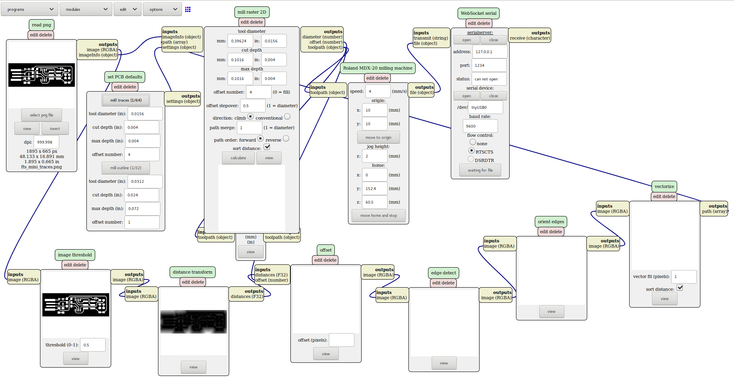This screenshot has width=734, height=378.
Task: Close the serialserver connection
Action: click(x=493, y=40)
